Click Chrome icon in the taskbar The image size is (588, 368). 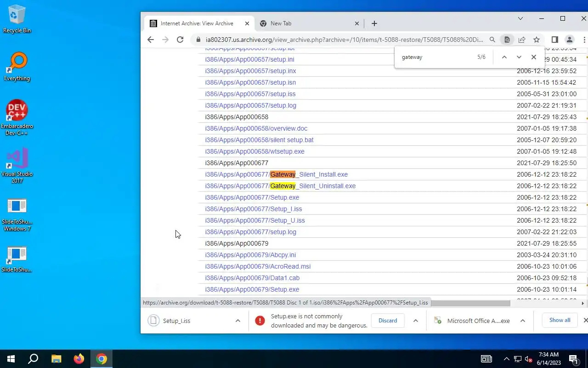click(x=102, y=359)
